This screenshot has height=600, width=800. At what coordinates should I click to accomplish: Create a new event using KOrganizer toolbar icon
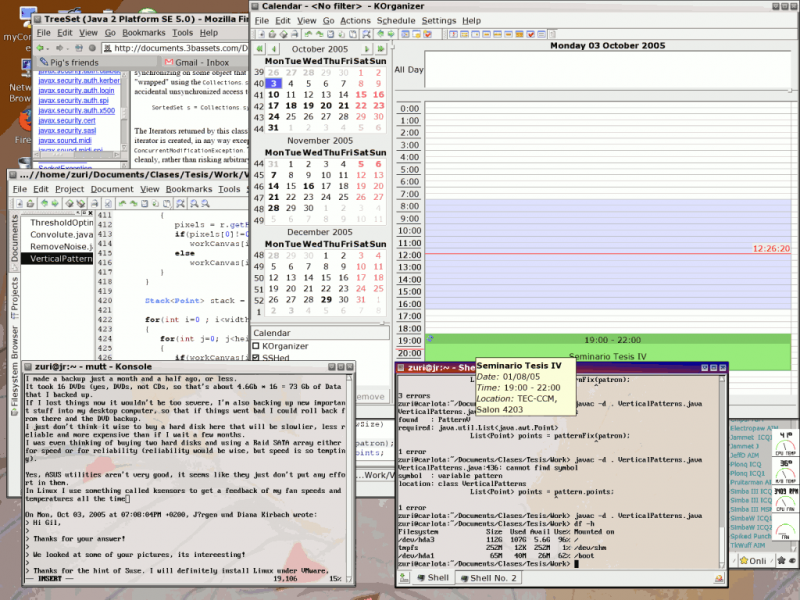405,36
